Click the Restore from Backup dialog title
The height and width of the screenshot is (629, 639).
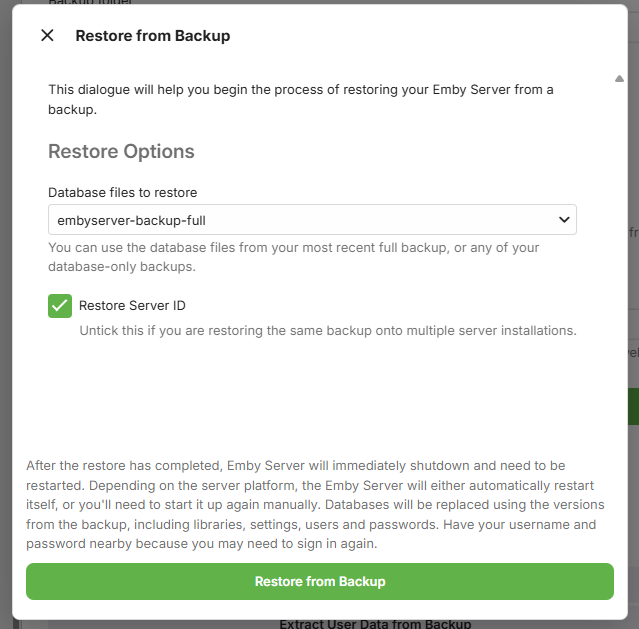point(153,36)
